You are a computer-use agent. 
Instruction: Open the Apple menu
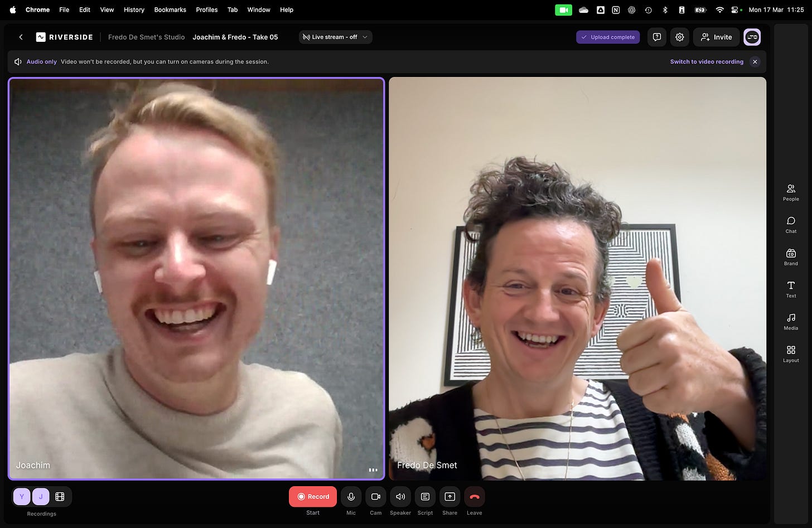pyautogui.click(x=13, y=9)
